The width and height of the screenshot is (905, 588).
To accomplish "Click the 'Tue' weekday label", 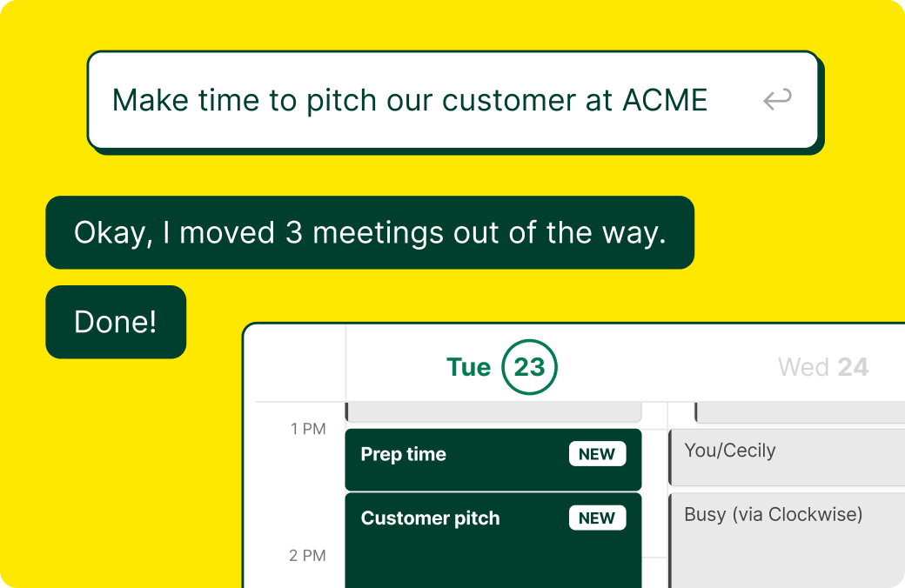I will coord(469,367).
